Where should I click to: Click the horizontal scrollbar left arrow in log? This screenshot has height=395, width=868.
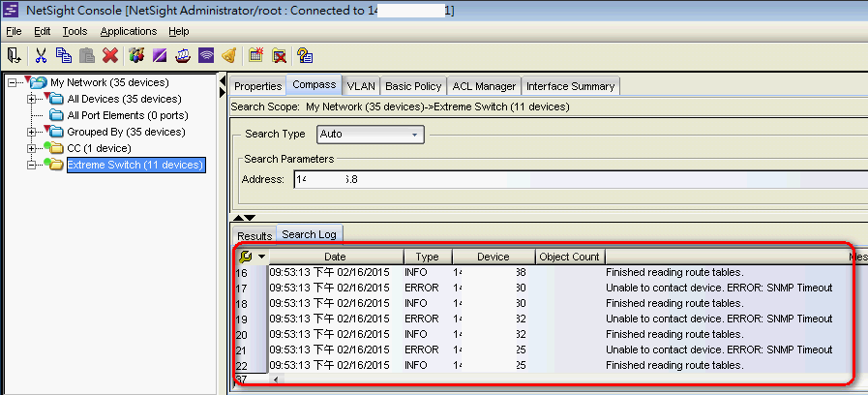275,380
